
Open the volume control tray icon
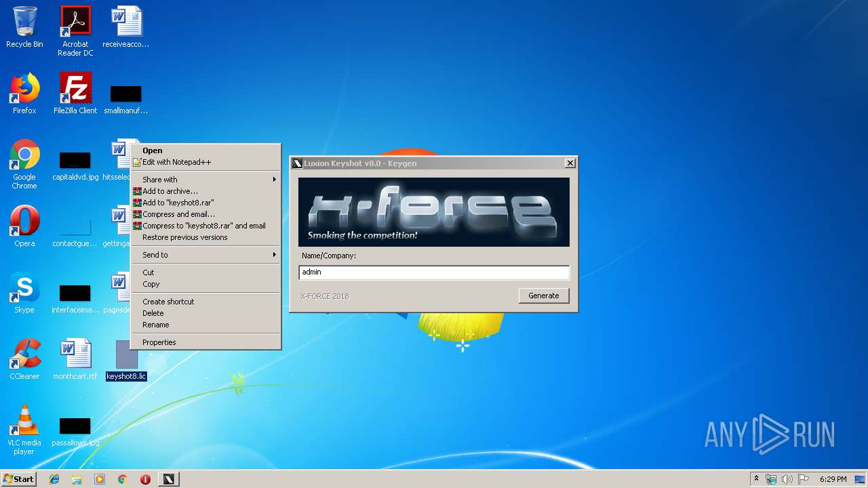point(787,479)
